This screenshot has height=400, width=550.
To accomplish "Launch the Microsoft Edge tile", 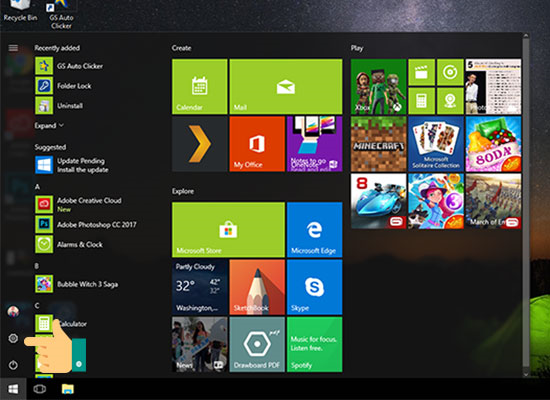I will click(315, 229).
